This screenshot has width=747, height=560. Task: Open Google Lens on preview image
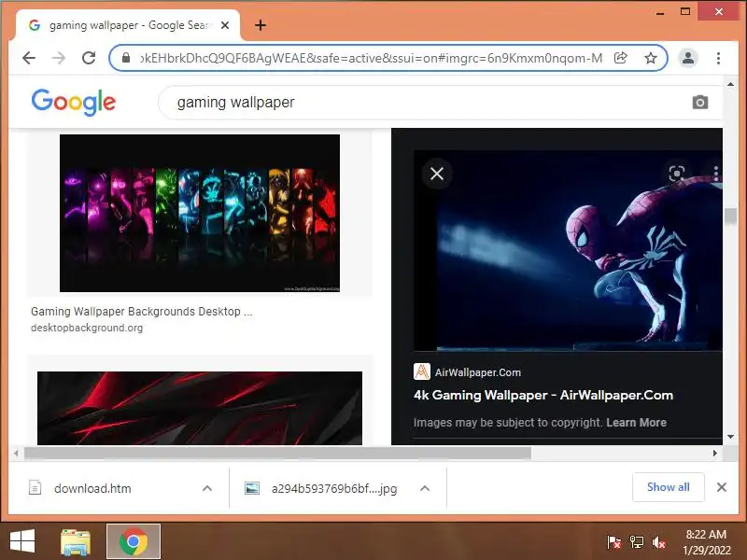pyautogui.click(x=676, y=174)
